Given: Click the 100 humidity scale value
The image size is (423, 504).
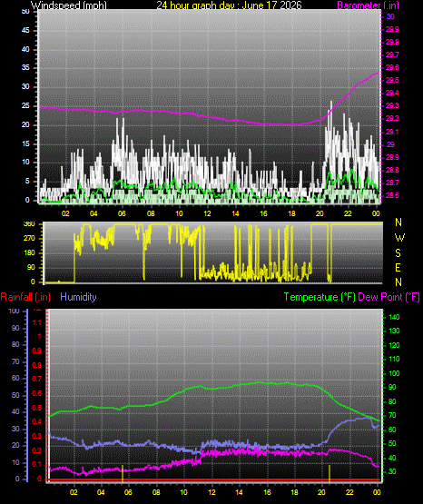Looking at the screenshot, I should point(15,311).
